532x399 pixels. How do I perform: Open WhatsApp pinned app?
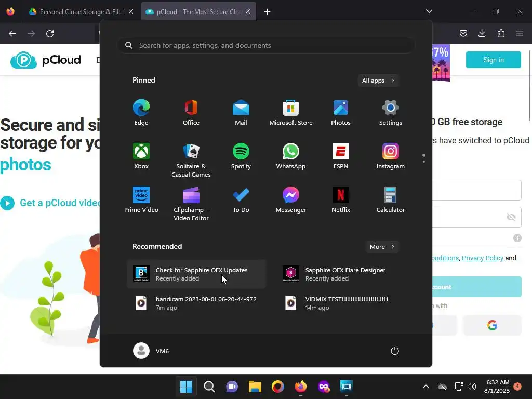[291, 156]
